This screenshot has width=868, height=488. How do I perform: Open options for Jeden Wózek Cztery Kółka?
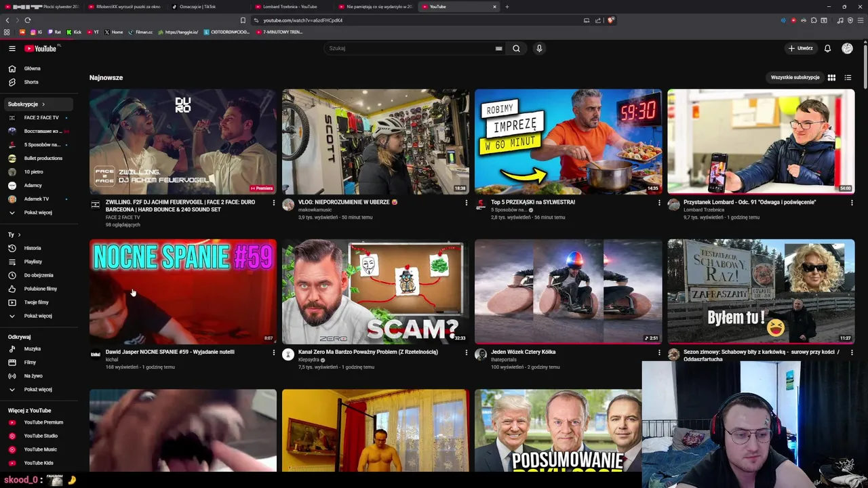pyautogui.click(x=659, y=352)
